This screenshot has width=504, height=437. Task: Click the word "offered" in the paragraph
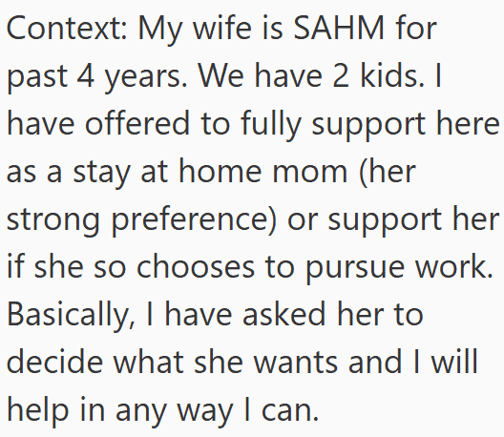click(137, 123)
